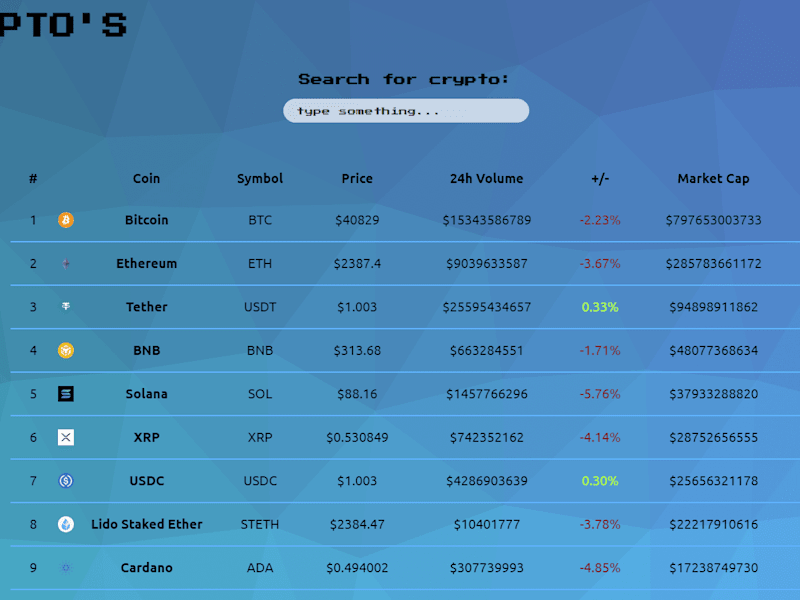Click the Ethereum logo icon
The width and height of the screenshot is (800, 600).
[x=66, y=264]
